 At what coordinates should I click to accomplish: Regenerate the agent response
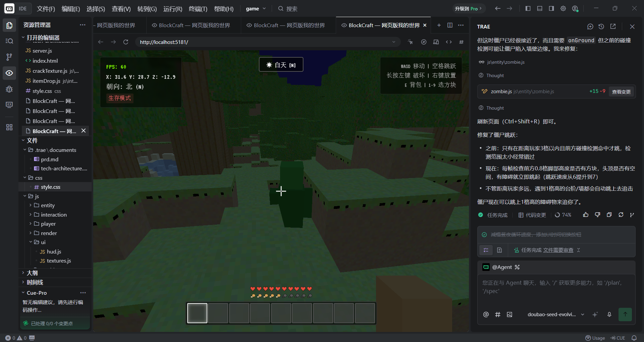point(621,215)
